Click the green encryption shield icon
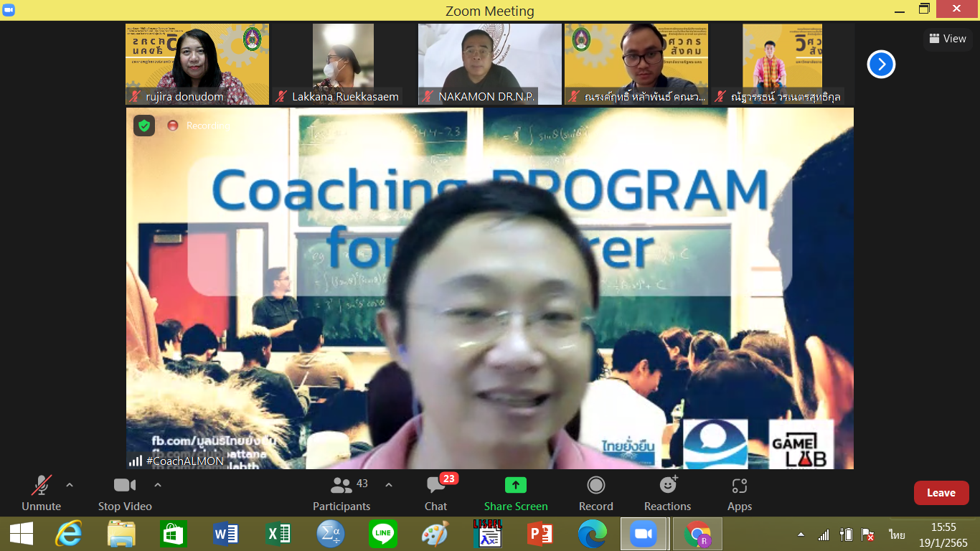The width and height of the screenshot is (980, 551). pyautogui.click(x=144, y=126)
